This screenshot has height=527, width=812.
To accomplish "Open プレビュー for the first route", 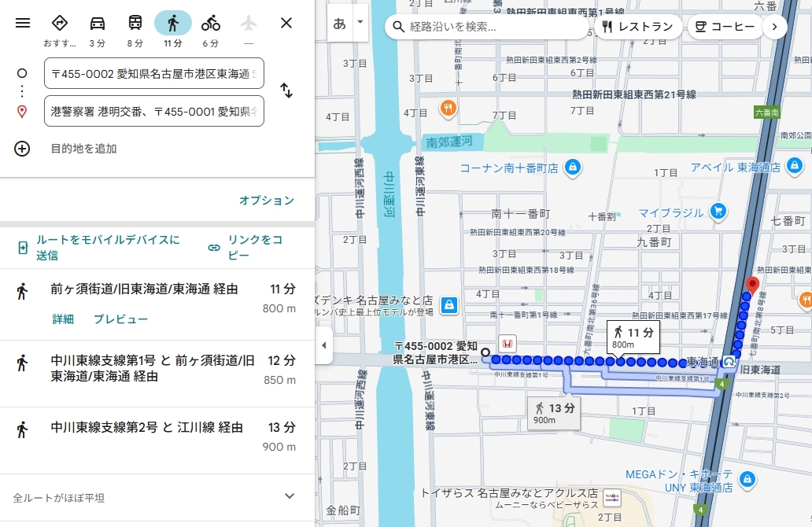I will [x=120, y=319].
